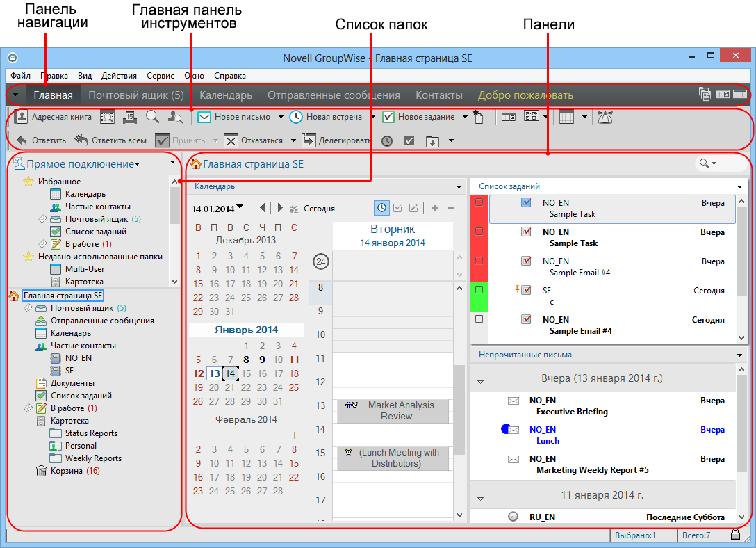
Task: Click the Делегировать delegate icon
Action: tap(309, 140)
